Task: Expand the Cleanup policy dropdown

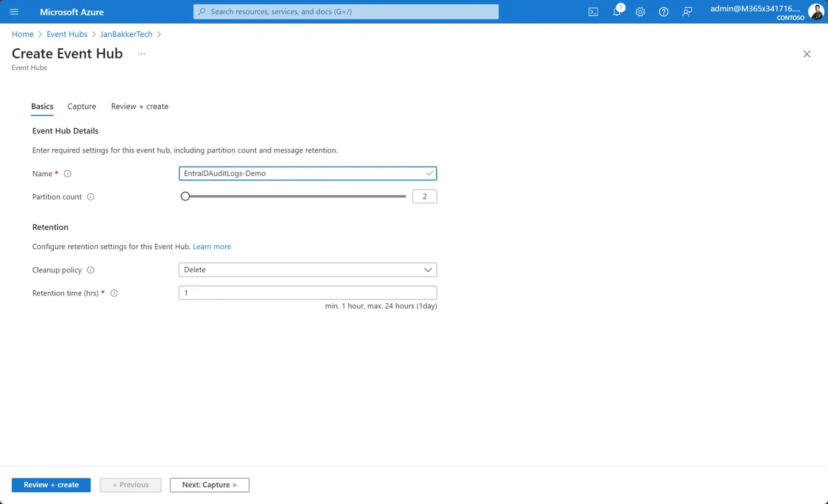Action: tap(308, 270)
